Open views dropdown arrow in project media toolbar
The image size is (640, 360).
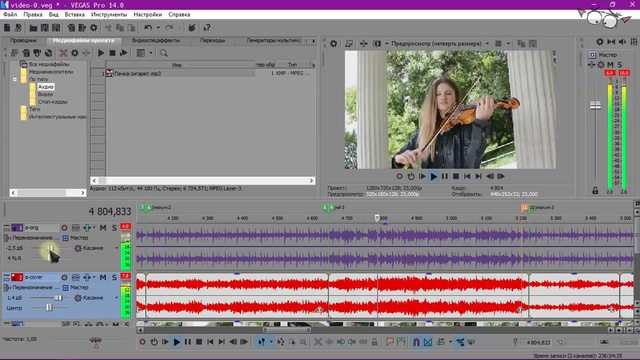coord(151,53)
